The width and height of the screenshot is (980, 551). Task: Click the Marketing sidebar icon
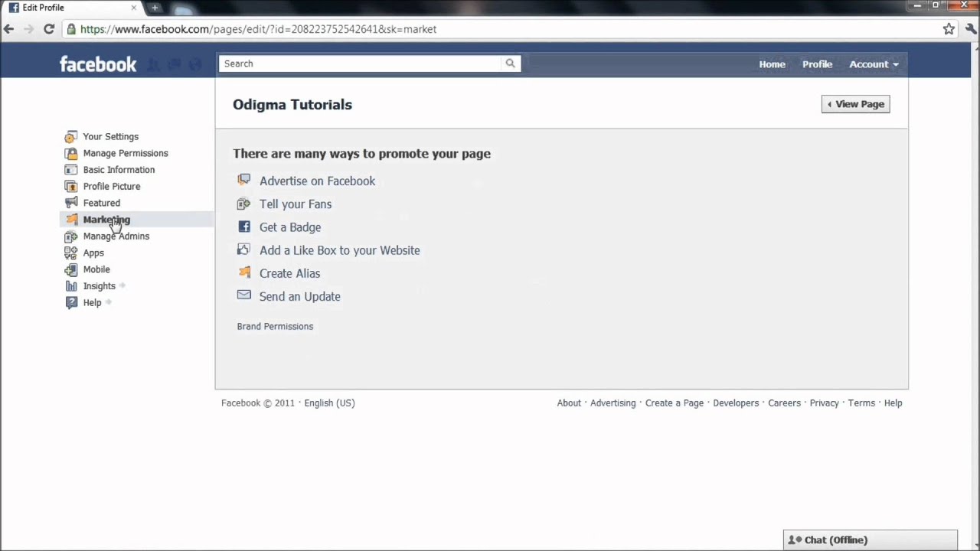click(70, 220)
